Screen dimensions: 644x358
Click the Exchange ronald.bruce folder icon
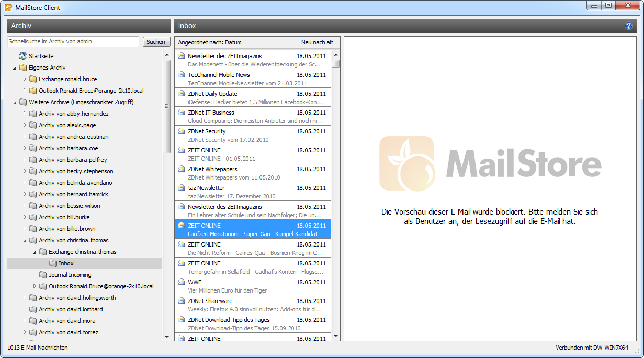click(33, 79)
